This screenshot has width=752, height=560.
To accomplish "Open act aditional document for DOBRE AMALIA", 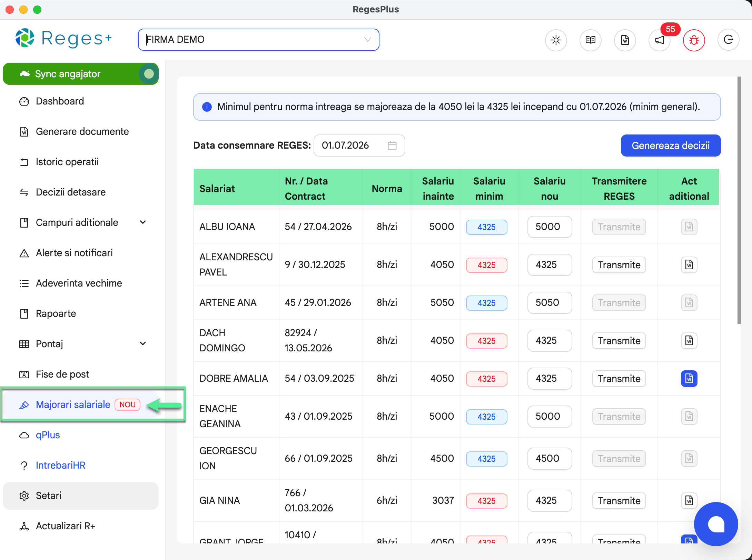I will 689,379.
